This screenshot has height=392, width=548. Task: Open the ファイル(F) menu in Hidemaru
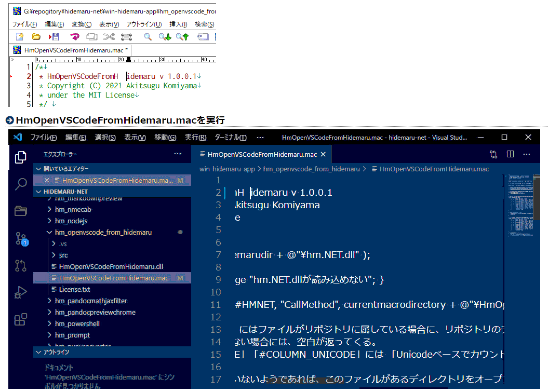(x=24, y=24)
